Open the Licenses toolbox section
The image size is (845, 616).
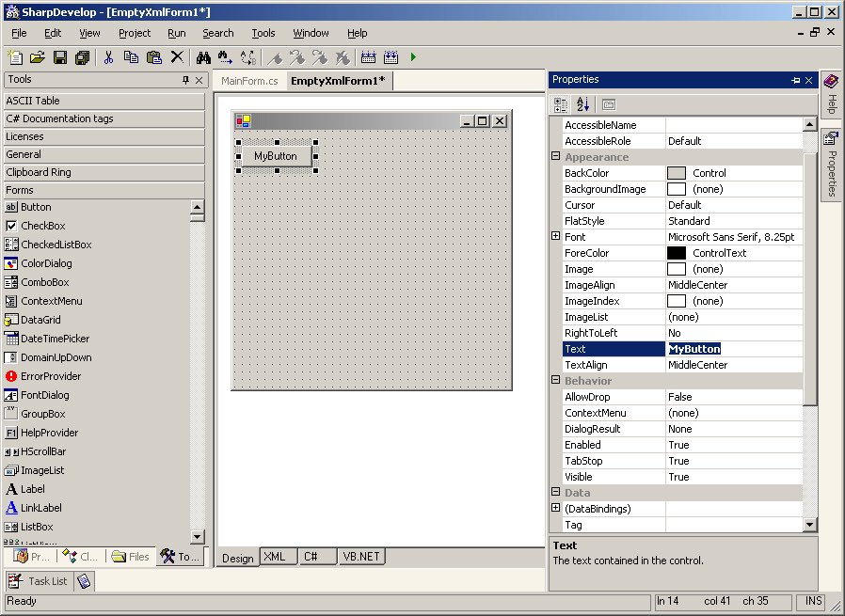click(x=104, y=136)
